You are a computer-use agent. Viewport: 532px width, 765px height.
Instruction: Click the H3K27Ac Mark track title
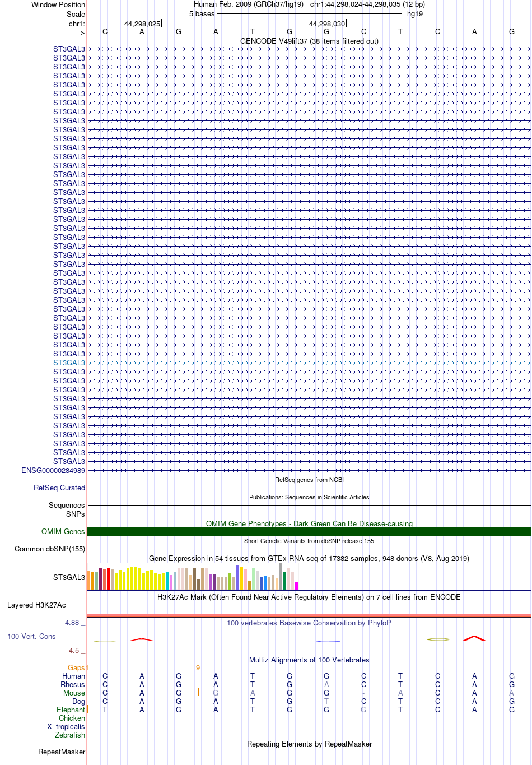(309, 597)
